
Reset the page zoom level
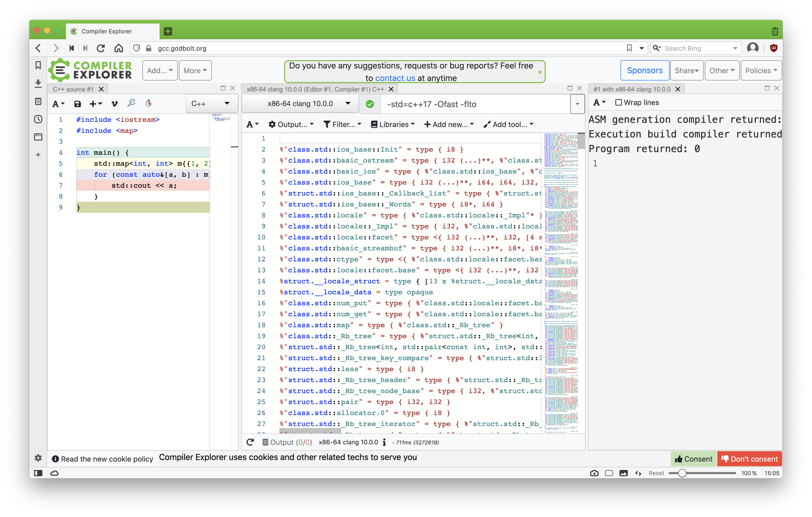[x=656, y=473]
